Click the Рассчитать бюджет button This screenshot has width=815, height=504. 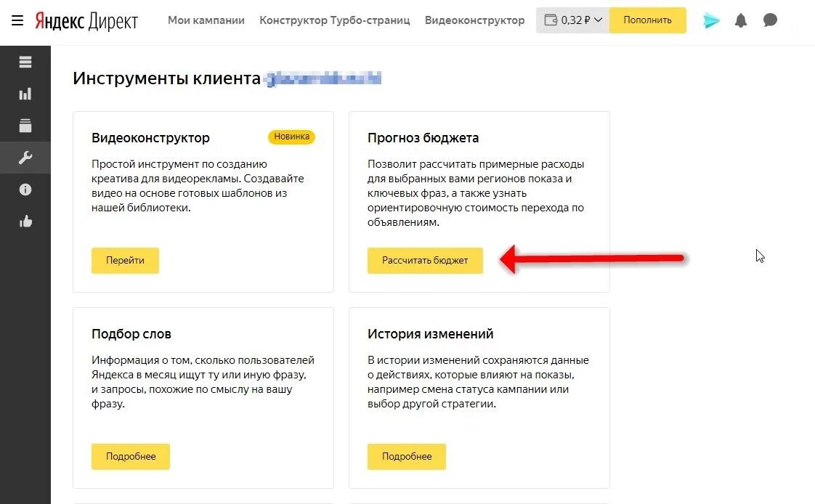click(x=425, y=260)
